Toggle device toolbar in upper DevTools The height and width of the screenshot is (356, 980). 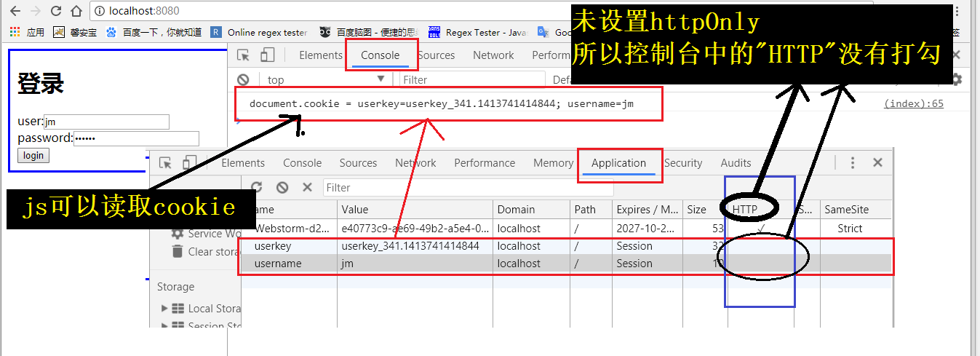pos(267,55)
